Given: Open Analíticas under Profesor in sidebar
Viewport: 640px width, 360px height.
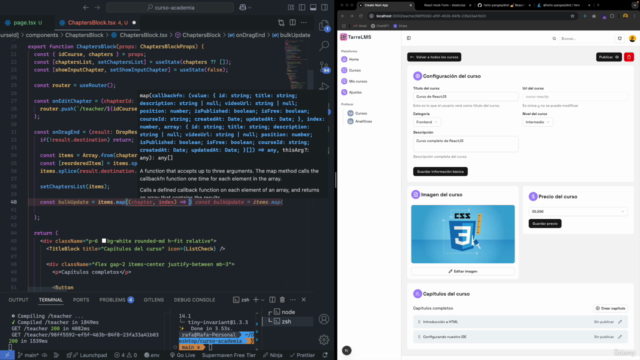Looking at the screenshot, I should (360, 121).
